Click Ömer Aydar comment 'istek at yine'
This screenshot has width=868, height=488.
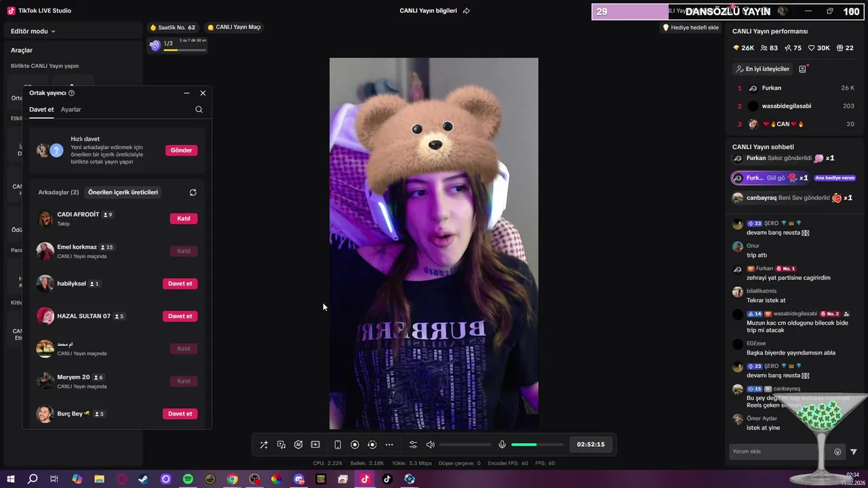coord(764,428)
